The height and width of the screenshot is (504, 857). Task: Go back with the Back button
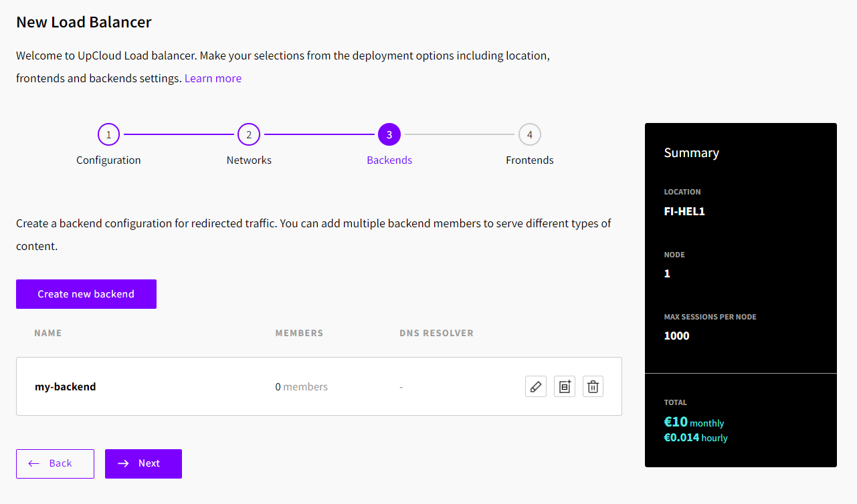pos(55,464)
